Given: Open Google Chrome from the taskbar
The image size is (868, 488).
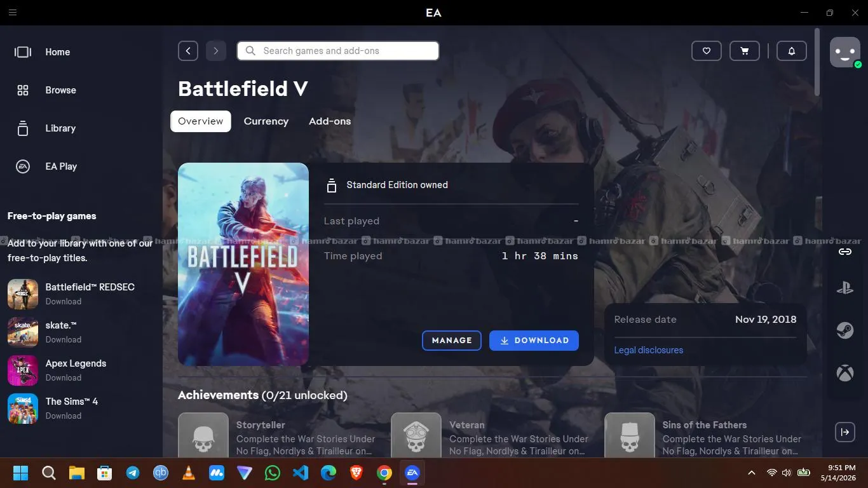Looking at the screenshot, I should pyautogui.click(x=384, y=473).
